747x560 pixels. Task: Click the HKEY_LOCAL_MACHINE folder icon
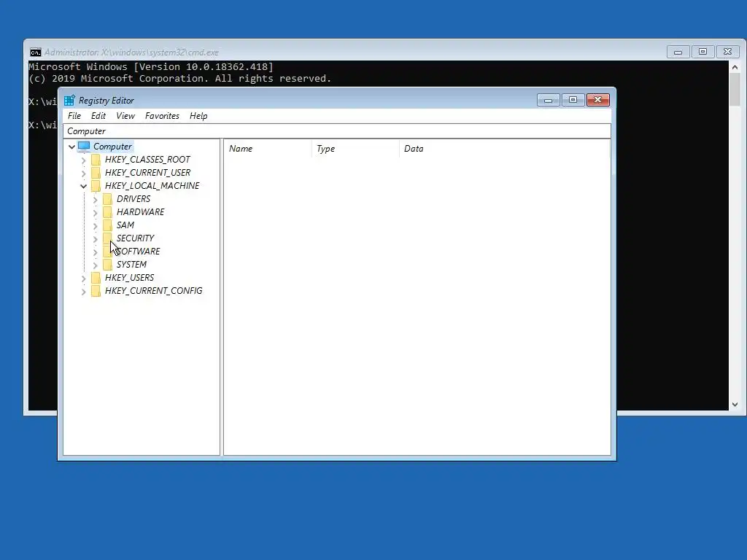(96, 186)
